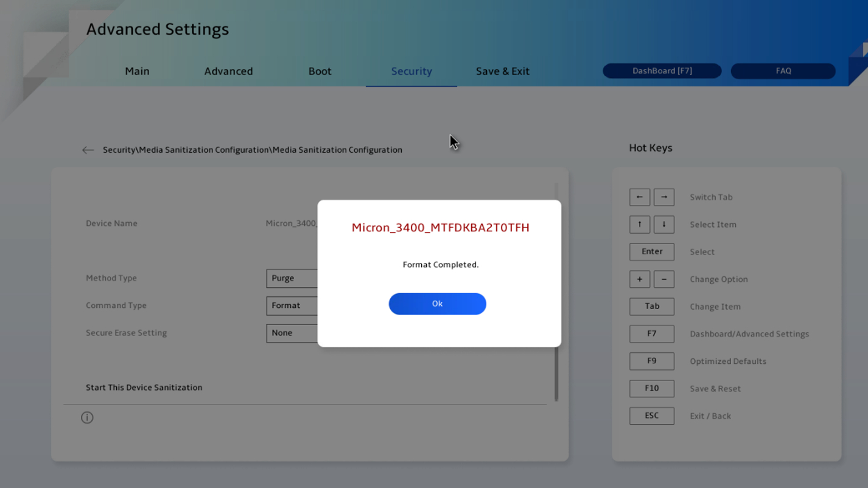The width and height of the screenshot is (868, 488).
Task: Open the DashBoard [F7] view
Action: (662, 71)
